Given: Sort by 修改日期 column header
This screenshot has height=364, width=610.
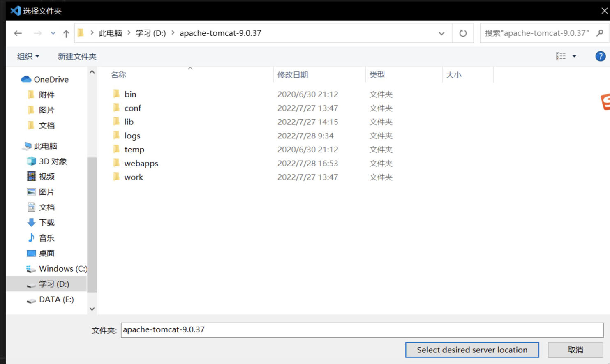Looking at the screenshot, I should pos(293,75).
